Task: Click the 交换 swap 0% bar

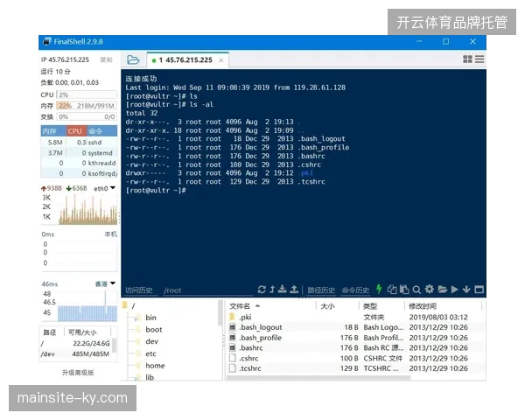Action: click(x=87, y=117)
